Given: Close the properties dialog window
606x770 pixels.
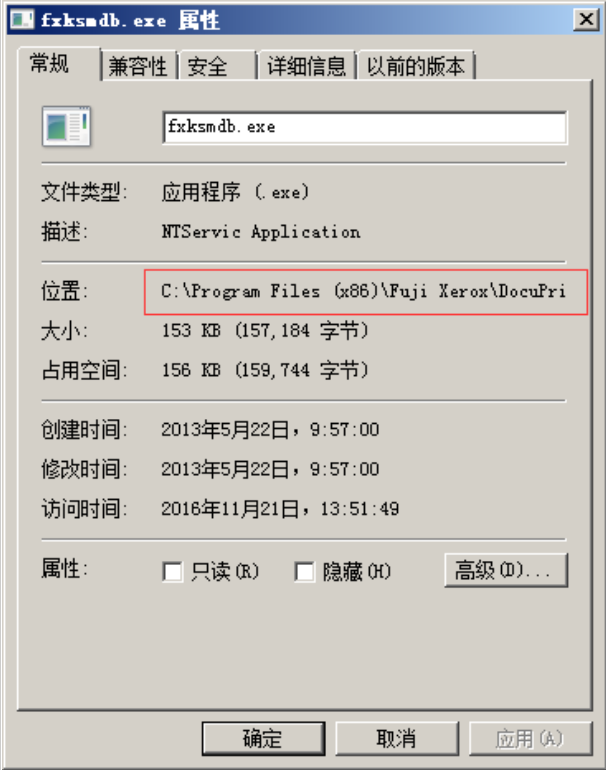Looking at the screenshot, I should point(586,20).
